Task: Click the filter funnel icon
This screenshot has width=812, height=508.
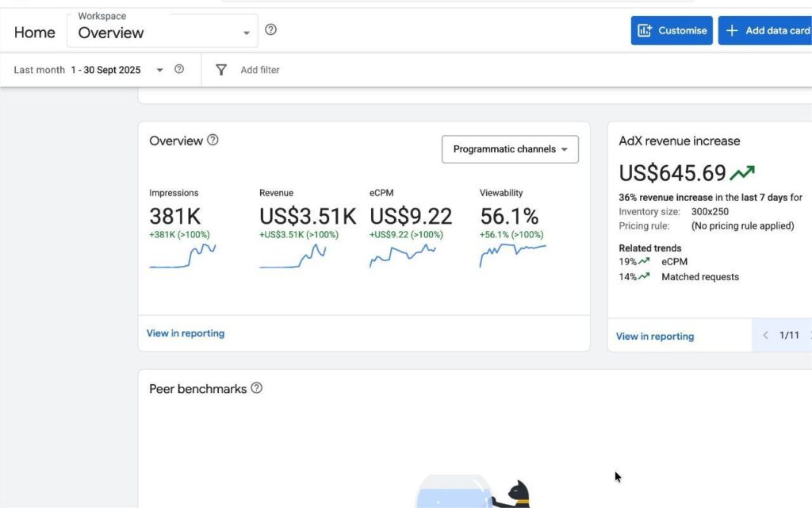Action: tap(221, 70)
